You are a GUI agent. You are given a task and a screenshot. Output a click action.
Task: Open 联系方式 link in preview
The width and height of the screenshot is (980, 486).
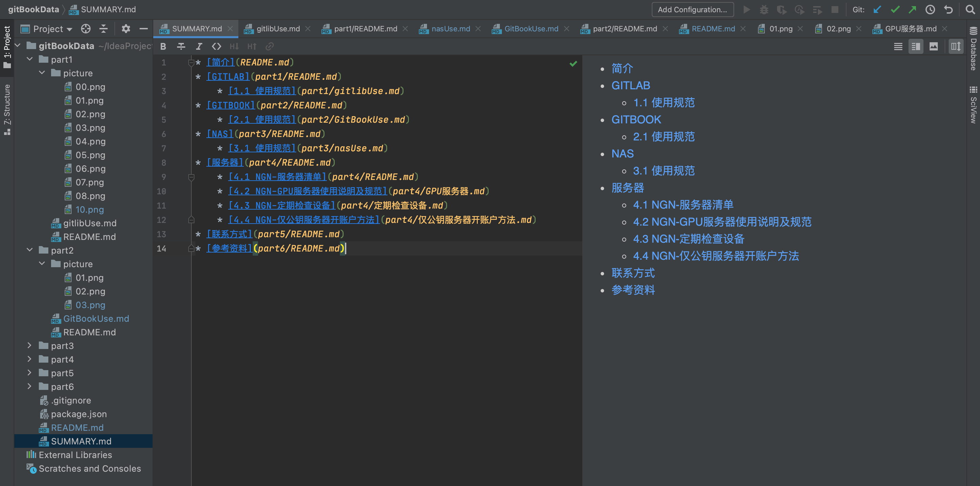pos(633,273)
